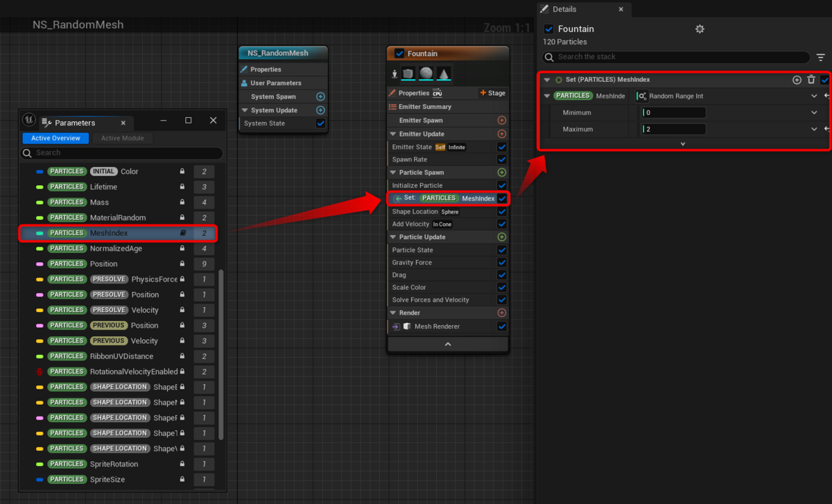This screenshot has height=504, width=832.
Task: Open plus icon next to System Spawn
Action: tap(320, 95)
